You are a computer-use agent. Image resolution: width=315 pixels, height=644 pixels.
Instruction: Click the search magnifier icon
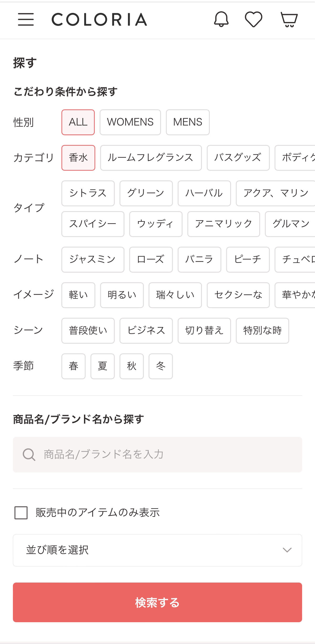coord(29,455)
